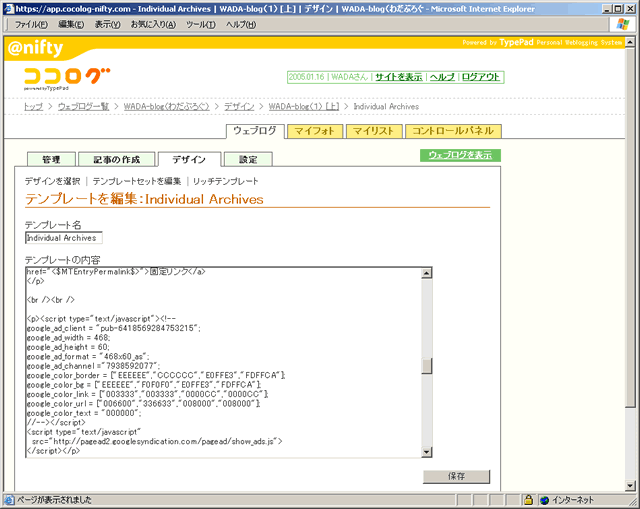Image resolution: width=640 pixels, height=509 pixels.
Task: Open the ファイル(F) menu
Action: (x=35, y=24)
